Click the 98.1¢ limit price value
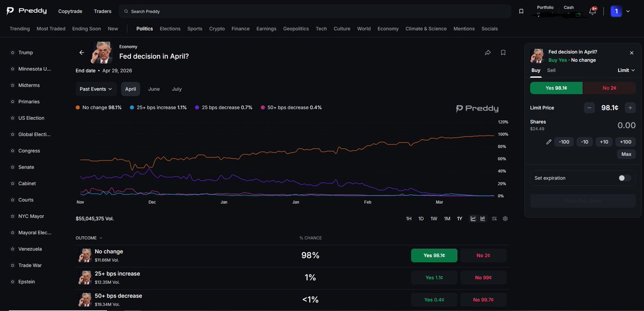The image size is (644, 311). point(610,107)
